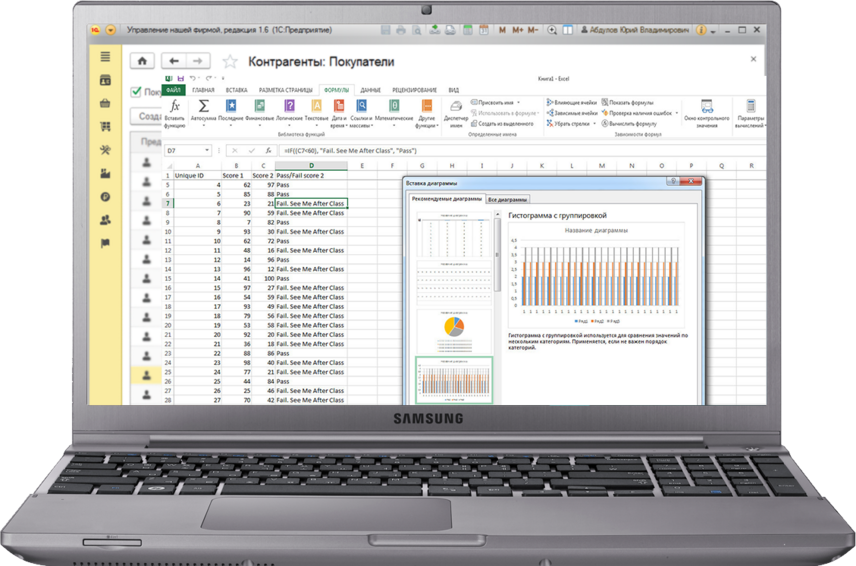Viewport: 856px width, 566px height.
Task: Expand the Проверка наличия ошибок dropdown arrow
Action: coord(677,113)
